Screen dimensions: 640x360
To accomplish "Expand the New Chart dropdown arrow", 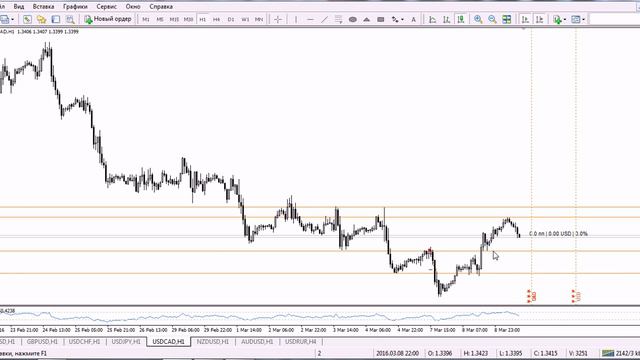I will 13,19.
